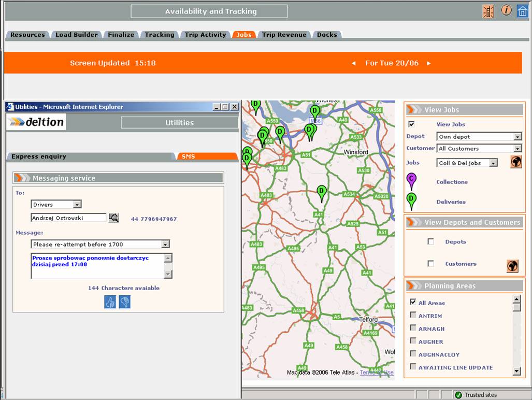Click the Utilities title button
This screenshot has height=400, width=532.
click(179, 122)
